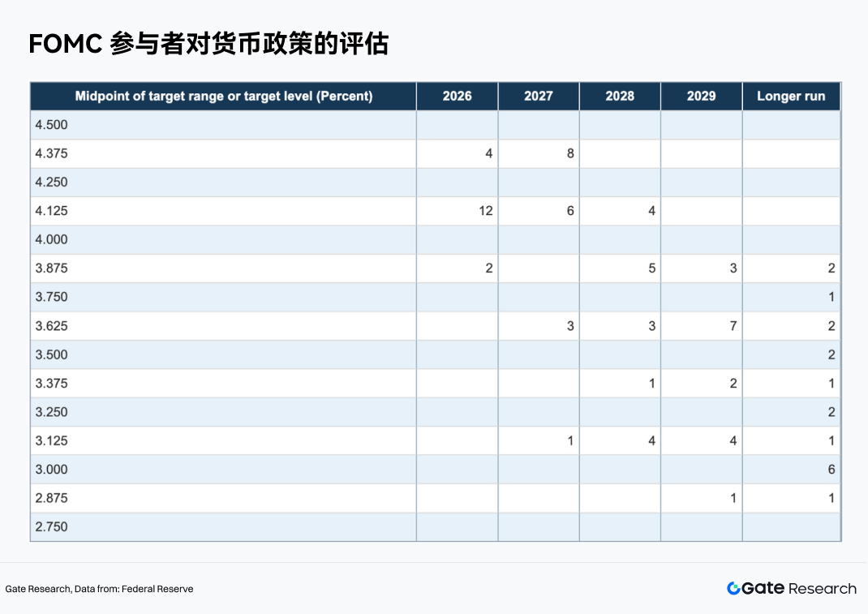Click value 4 in the 4.375 row
This screenshot has height=614, width=868.
point(489,153)
